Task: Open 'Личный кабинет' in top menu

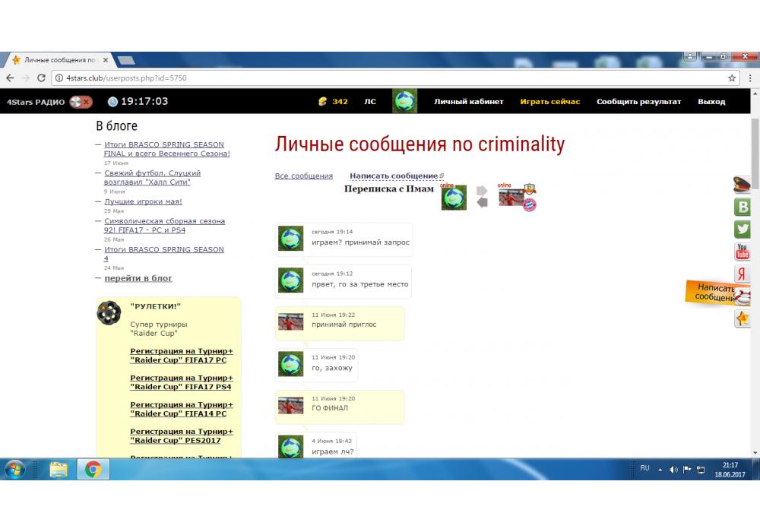Action: click(468, 102)
